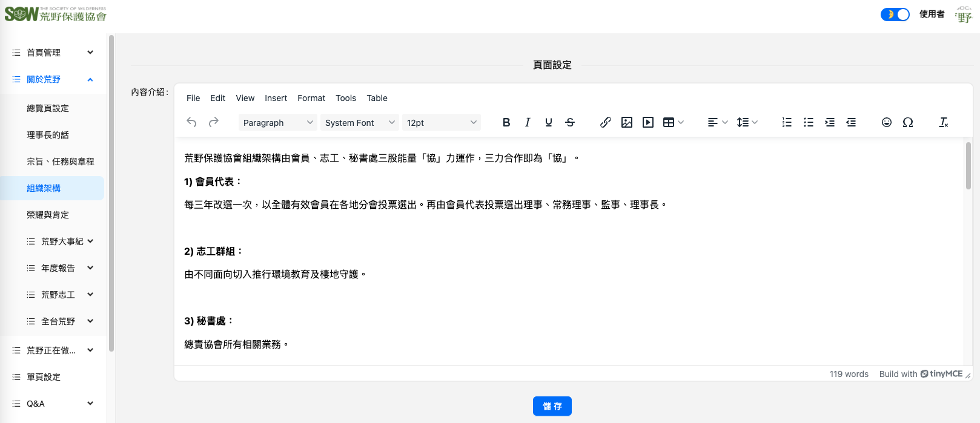The image size is (980, 423).
Task: Open the insert image tool
Action: tap(627, 122)
